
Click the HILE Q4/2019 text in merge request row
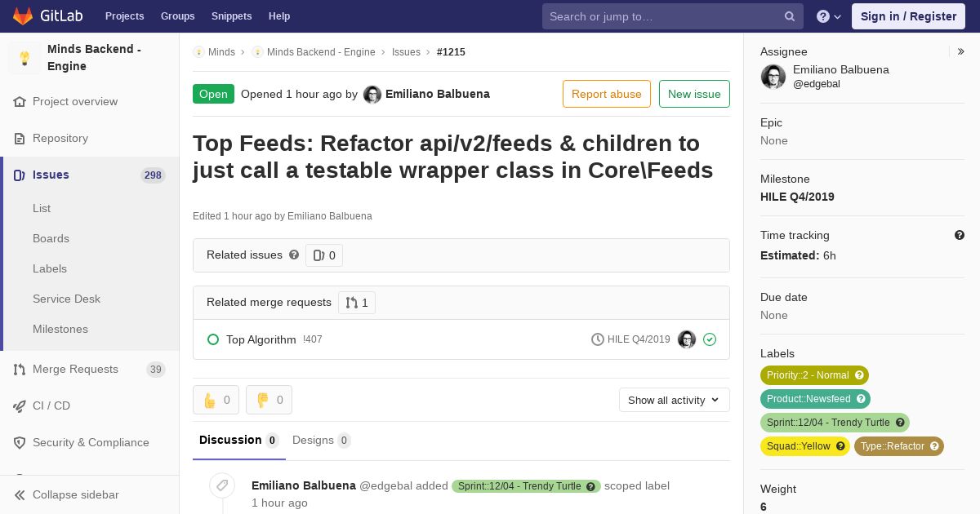pyautogui.click(x=639, y=339)
